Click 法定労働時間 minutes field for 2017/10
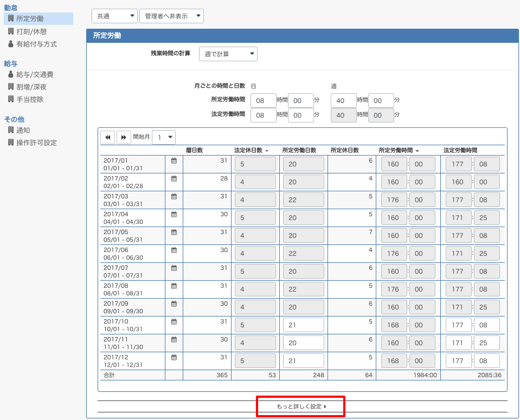 pos(487,325)
